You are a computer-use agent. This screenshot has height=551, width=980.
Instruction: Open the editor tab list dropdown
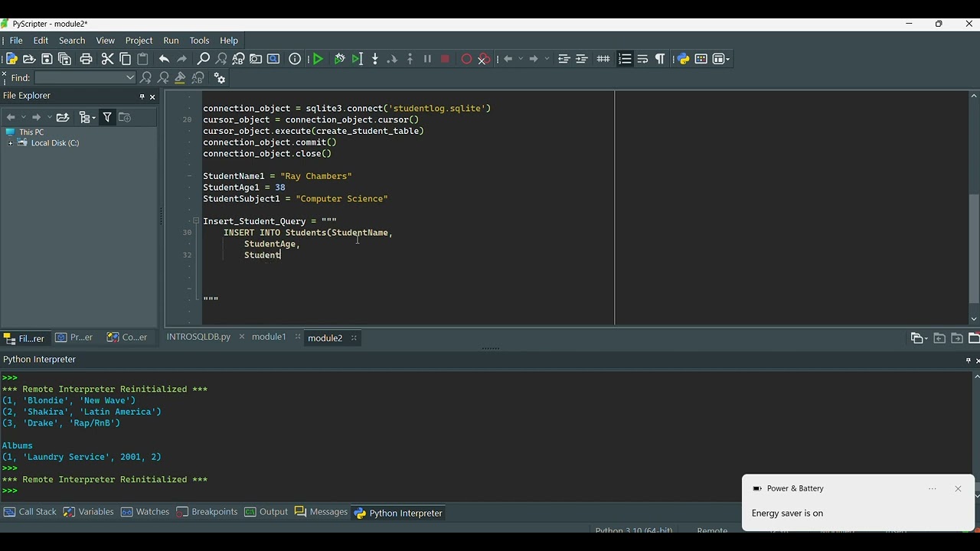click(x=919, y=338)
